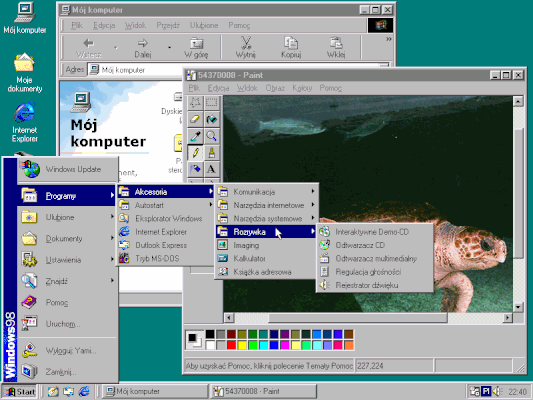Open Regulacja głośności
Image resolution: width=533 pixels, height=400 pixels.
tap(375, 272)
